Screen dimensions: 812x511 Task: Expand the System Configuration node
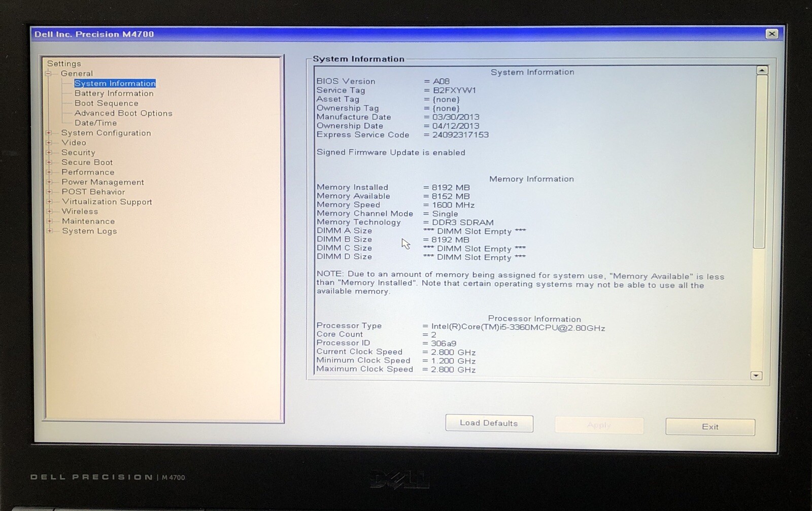49,133
